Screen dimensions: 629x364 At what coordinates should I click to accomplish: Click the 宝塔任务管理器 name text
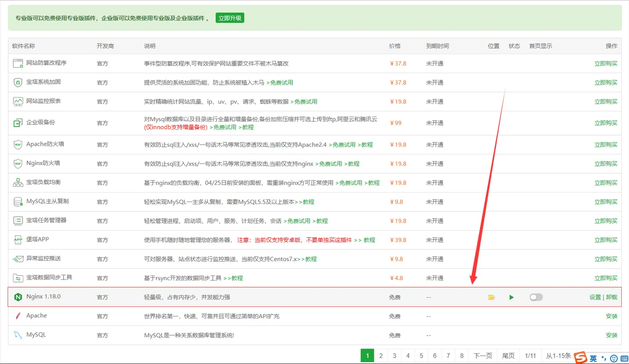(46, 220)
